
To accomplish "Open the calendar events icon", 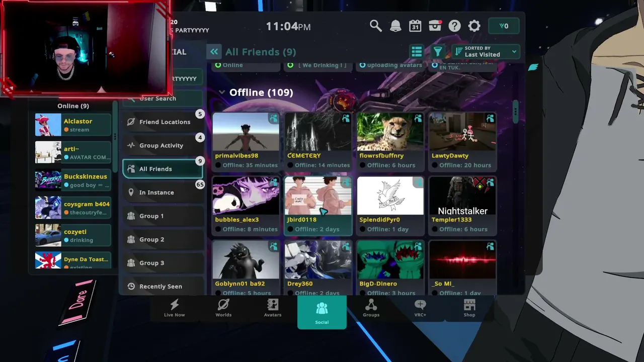I will click(415, 26).
